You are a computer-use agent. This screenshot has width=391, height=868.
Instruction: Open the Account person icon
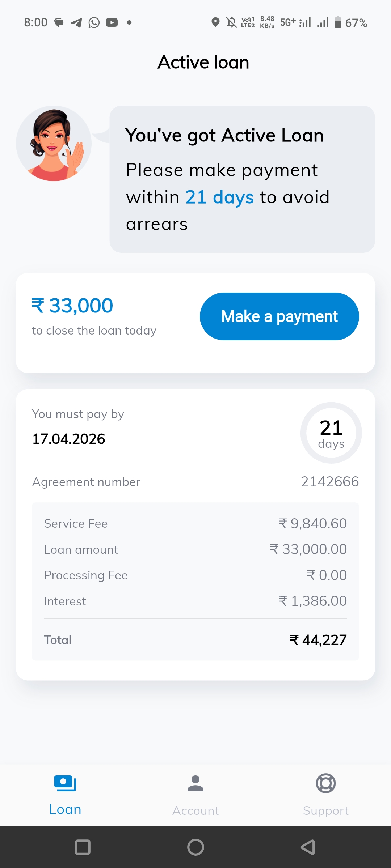point(195,783)
